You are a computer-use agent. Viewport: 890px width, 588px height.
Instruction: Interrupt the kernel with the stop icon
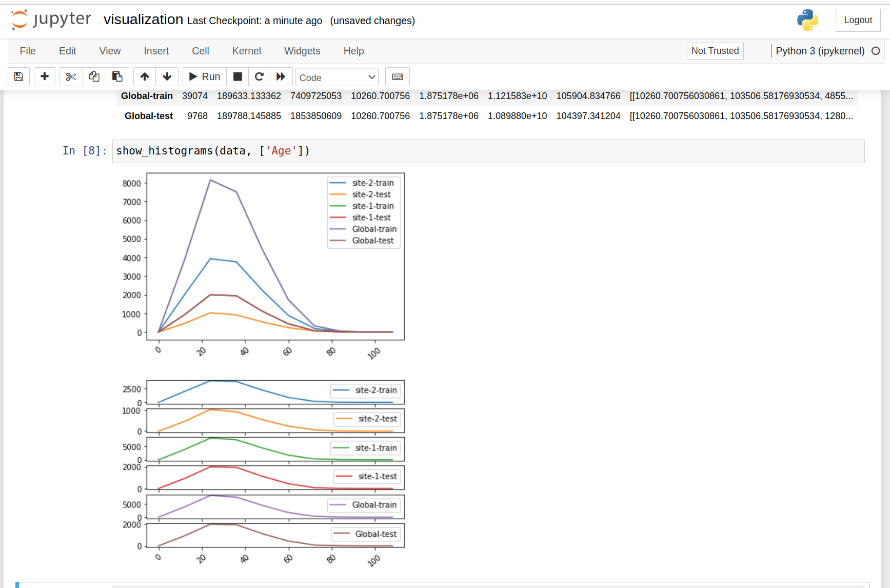[238, 77]
